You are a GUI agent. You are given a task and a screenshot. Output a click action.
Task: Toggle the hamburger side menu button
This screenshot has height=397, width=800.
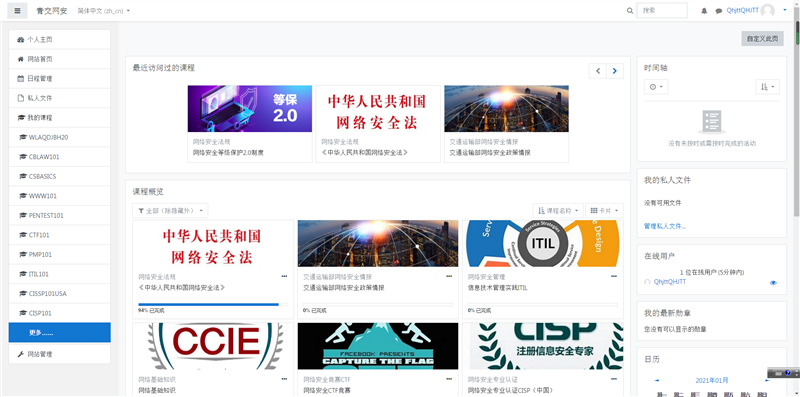coord(17,10)
